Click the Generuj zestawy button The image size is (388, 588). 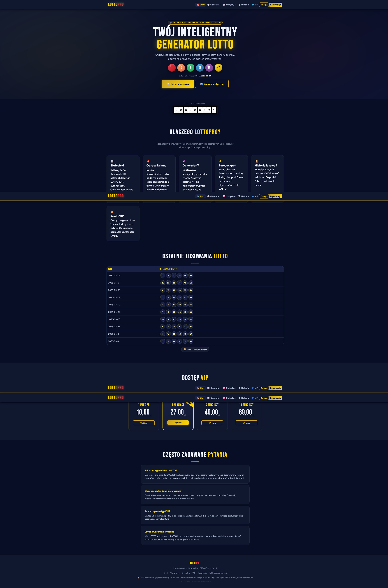click(178, 84)
